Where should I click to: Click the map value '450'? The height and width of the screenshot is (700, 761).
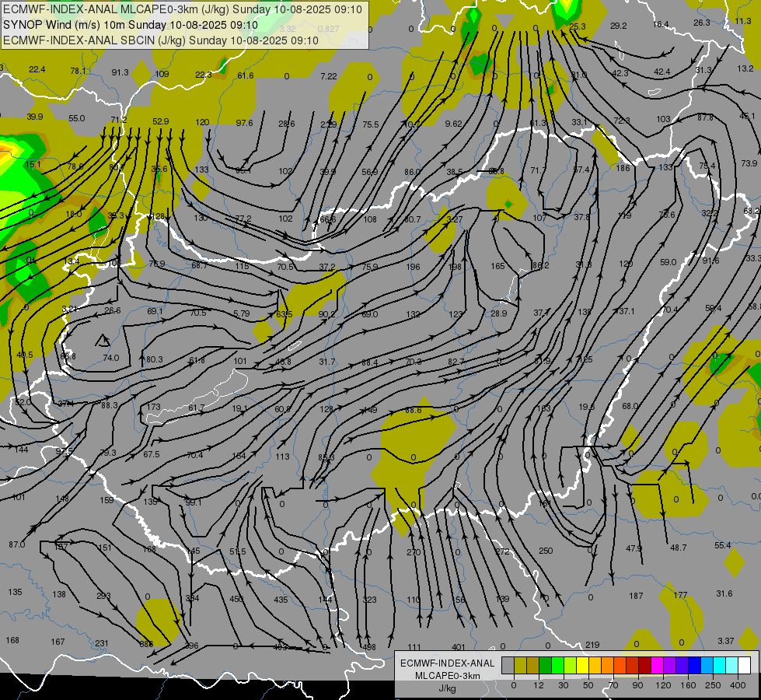click(x=236, y=599)
